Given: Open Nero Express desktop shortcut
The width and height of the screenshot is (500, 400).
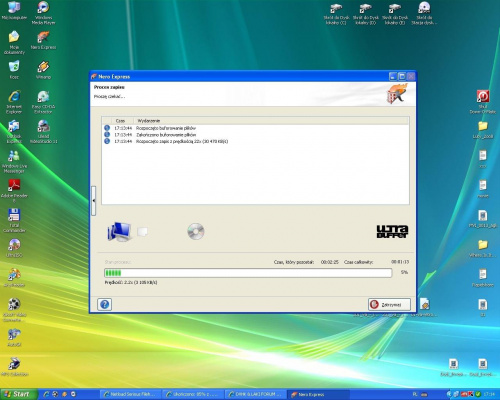Looking at the screenshot, I should click(x=43, y=40).
